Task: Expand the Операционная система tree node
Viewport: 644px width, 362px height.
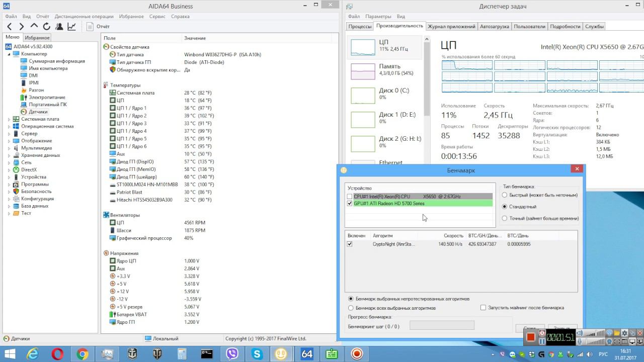Action: tap(9, 126)
